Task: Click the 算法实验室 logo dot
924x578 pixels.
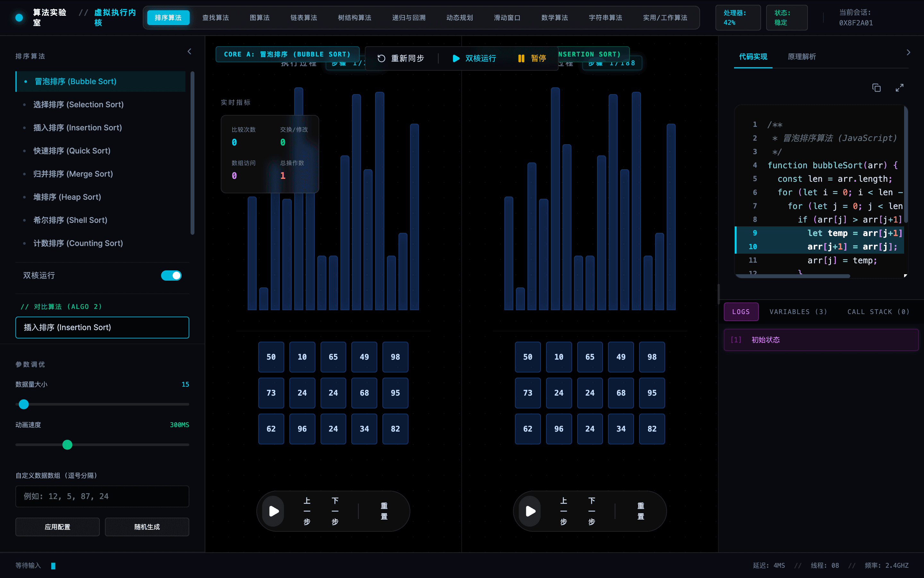Action: tap(19, 18)
